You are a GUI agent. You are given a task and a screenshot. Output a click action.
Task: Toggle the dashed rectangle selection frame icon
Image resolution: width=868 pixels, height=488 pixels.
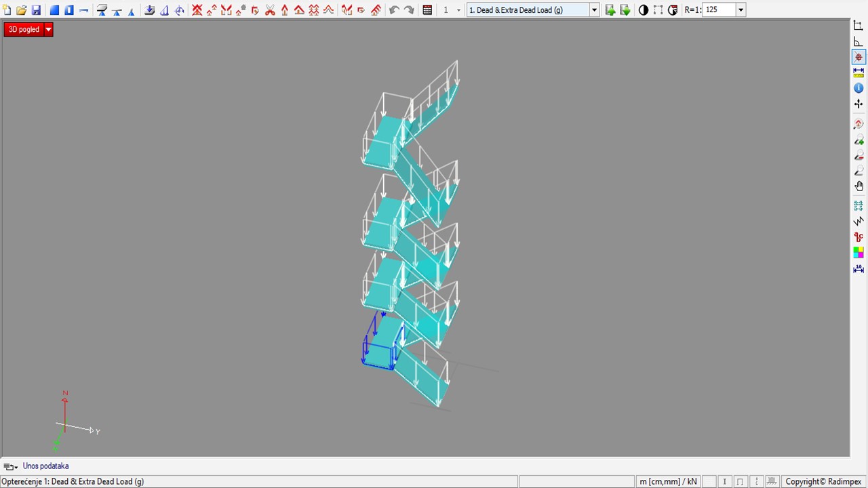coord(658,10)
